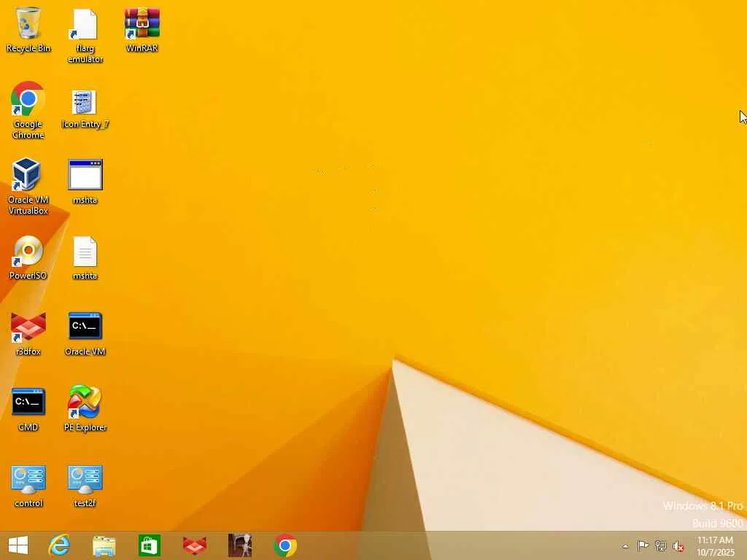
Task: Select the PE Explorer shortcut
Action: 85,408
